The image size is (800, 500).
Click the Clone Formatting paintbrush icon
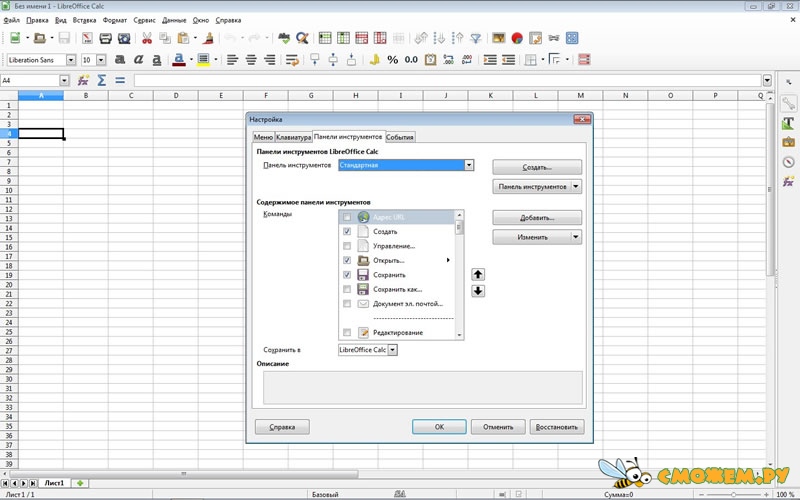pos(208,38)
